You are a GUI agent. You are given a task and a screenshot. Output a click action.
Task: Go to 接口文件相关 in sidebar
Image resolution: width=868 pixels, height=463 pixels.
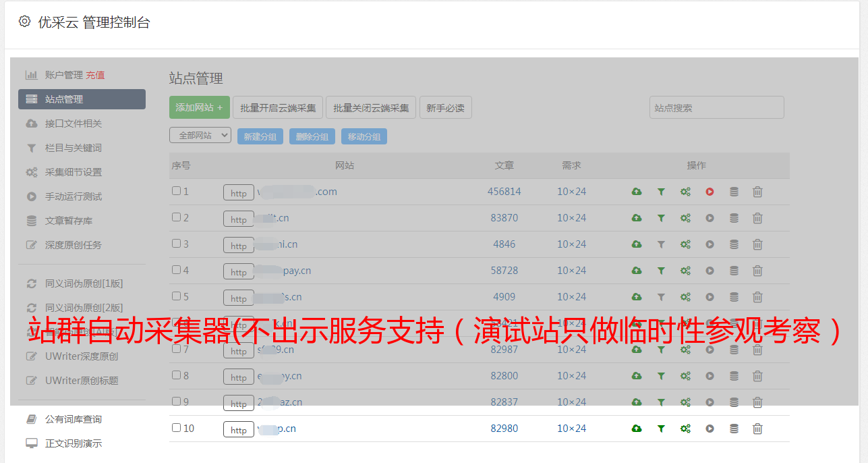click(74, 124)
